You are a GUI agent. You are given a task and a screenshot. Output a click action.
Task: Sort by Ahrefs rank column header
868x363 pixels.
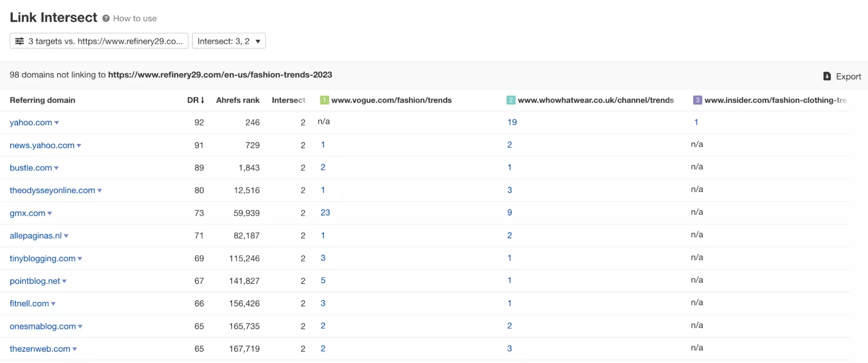[x=238, y=100]
